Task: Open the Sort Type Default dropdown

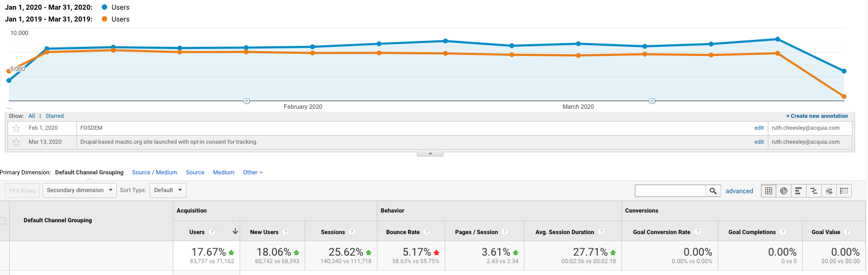Action: coord(167,191)
